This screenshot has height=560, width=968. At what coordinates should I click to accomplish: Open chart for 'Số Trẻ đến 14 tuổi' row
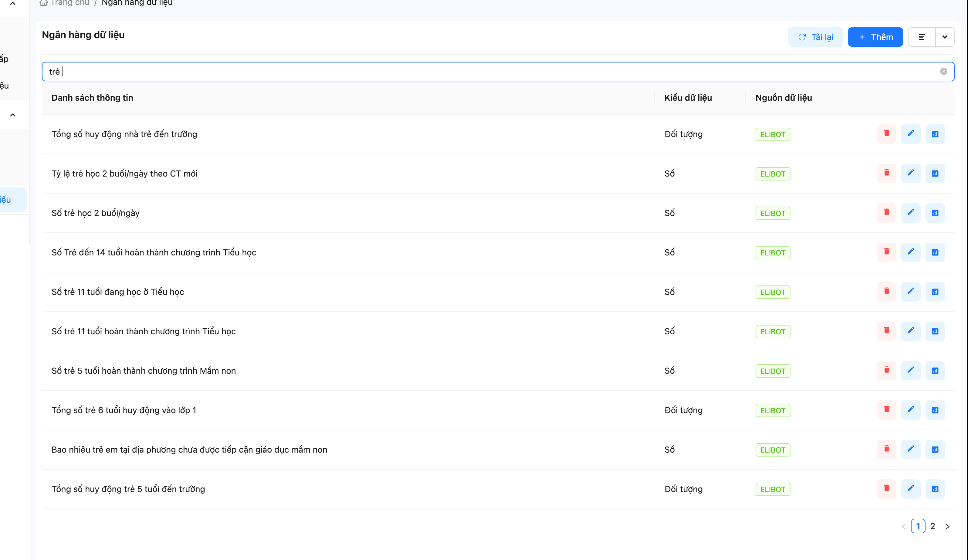935,252
